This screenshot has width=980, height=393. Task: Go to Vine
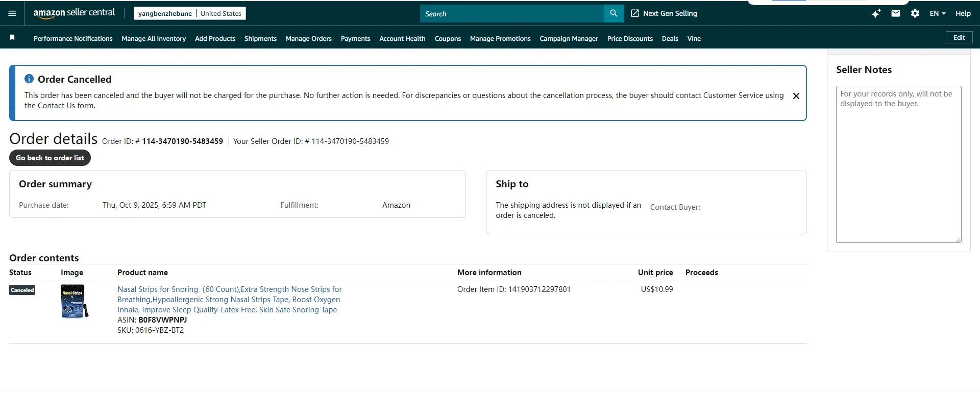tap(694, 38)
